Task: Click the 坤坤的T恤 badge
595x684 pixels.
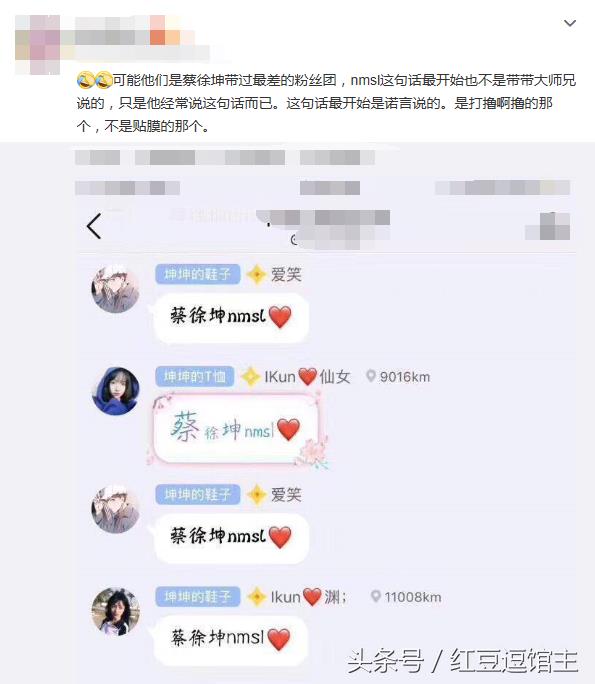Action: (x=195, y=376)
